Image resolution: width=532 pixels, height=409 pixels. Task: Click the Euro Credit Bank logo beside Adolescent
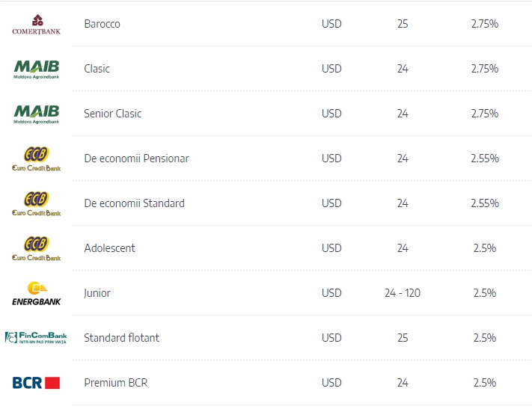37,248
